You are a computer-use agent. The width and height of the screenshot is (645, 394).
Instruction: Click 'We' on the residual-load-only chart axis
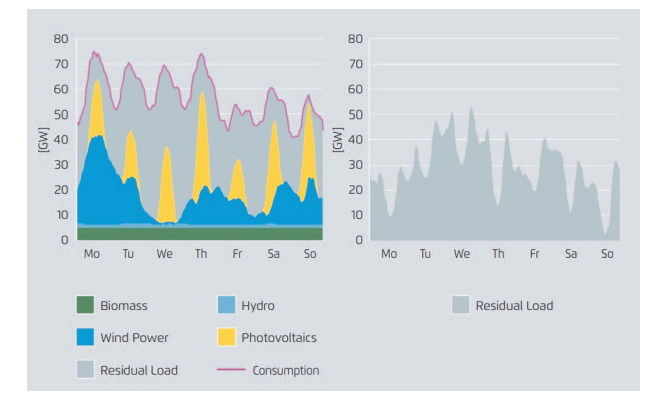462,254
